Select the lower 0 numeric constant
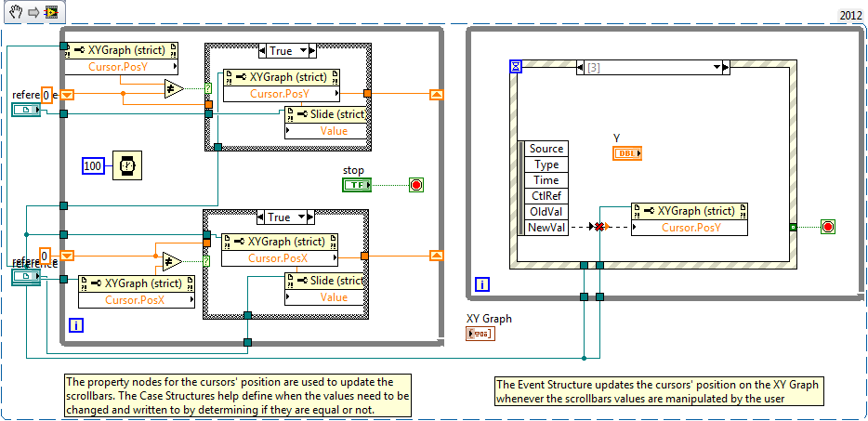 [x=46, y=256]
